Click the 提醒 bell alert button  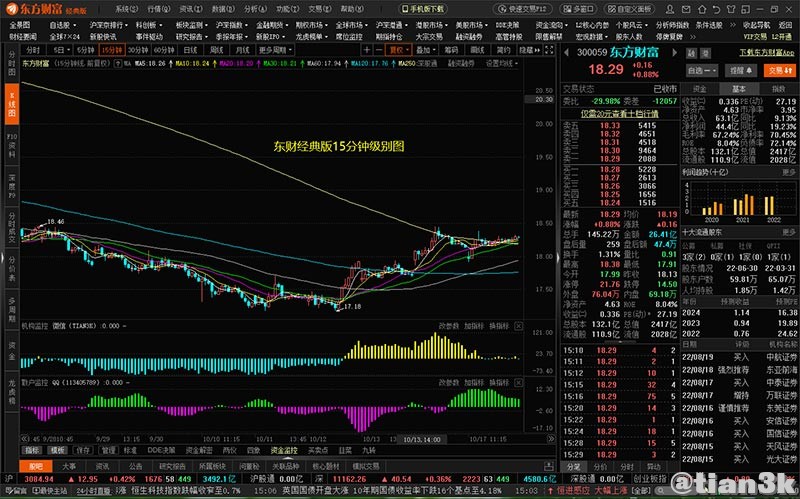[741, 70]
